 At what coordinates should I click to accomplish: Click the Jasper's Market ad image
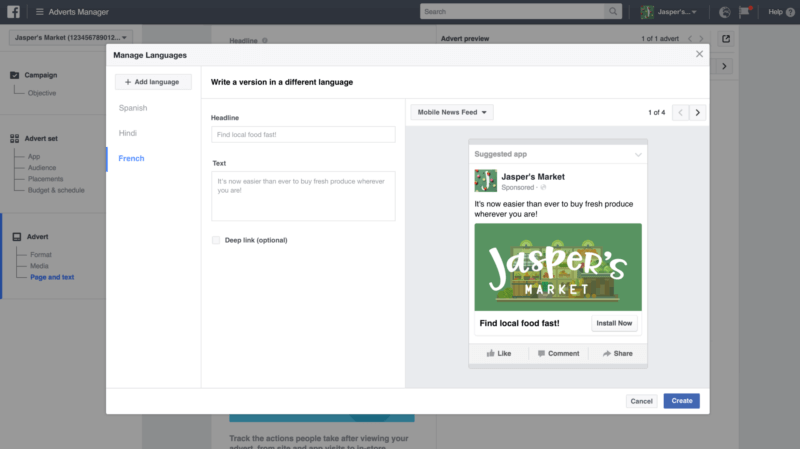(x=558, y=267)
